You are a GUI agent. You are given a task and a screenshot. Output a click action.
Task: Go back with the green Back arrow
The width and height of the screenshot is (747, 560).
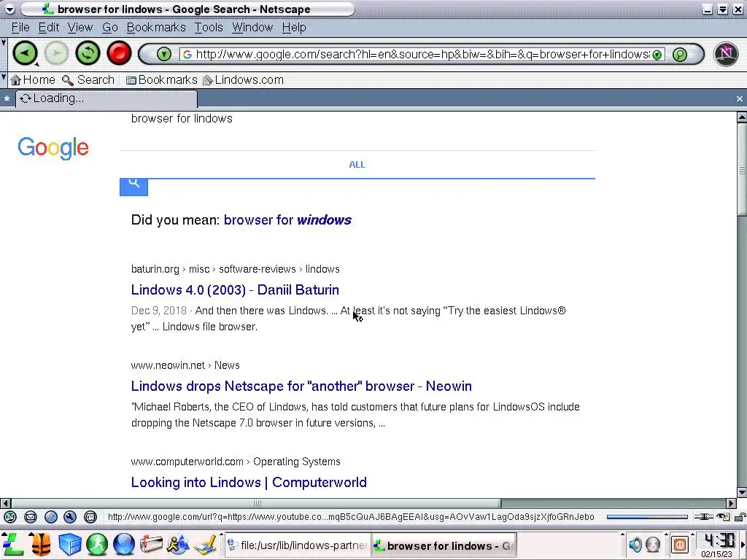[25, 52]
